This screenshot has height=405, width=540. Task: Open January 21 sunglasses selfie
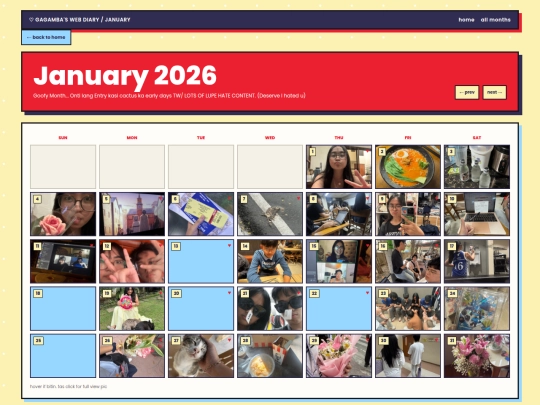[x=270, y=309]
